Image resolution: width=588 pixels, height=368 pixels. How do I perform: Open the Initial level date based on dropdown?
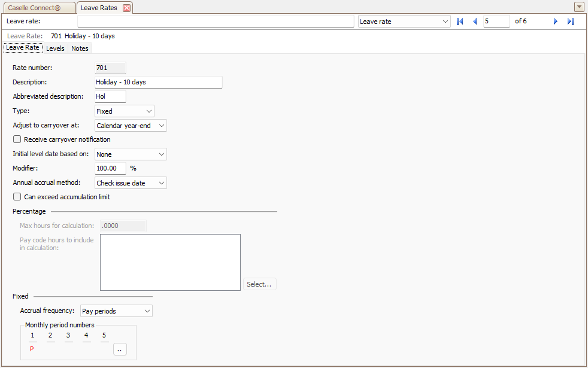click(131, 154)
